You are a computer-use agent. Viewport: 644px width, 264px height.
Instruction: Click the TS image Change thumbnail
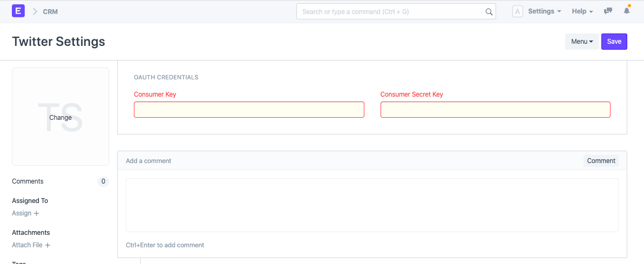coord(60,117)
